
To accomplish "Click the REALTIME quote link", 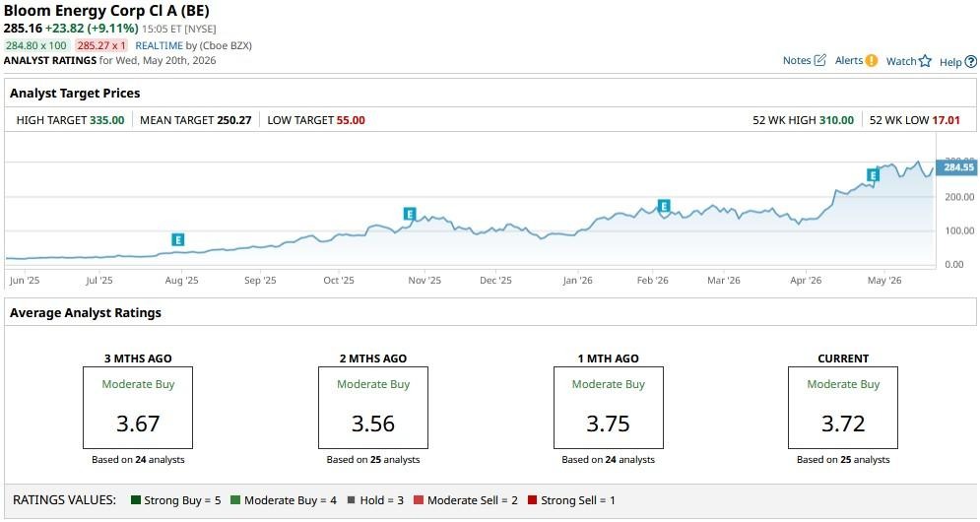I will 159,45.
